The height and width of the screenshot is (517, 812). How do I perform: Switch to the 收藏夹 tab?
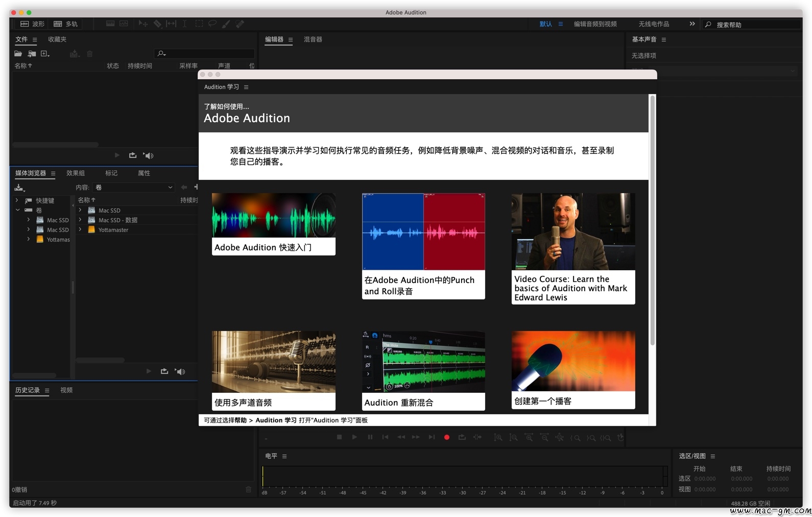point(57,39)
